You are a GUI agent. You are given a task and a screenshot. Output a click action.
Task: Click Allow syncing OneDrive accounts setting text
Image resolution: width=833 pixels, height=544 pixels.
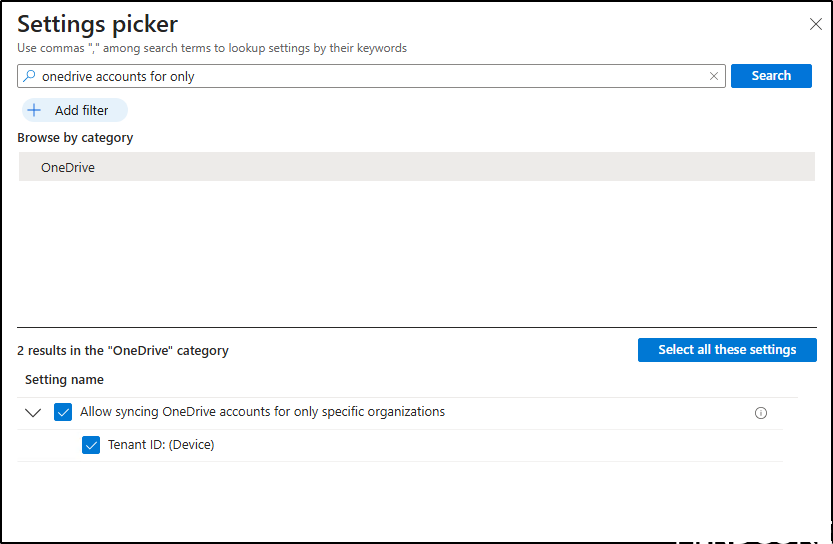(262, 412)
